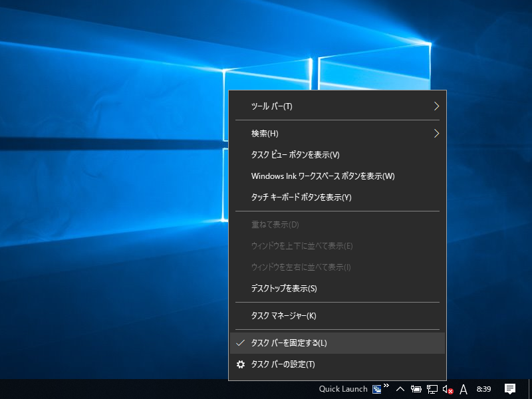Expand the arrow beside 検索(H)
The height and width of the screenshot is (399, 532).
click(x=436, y=134)
